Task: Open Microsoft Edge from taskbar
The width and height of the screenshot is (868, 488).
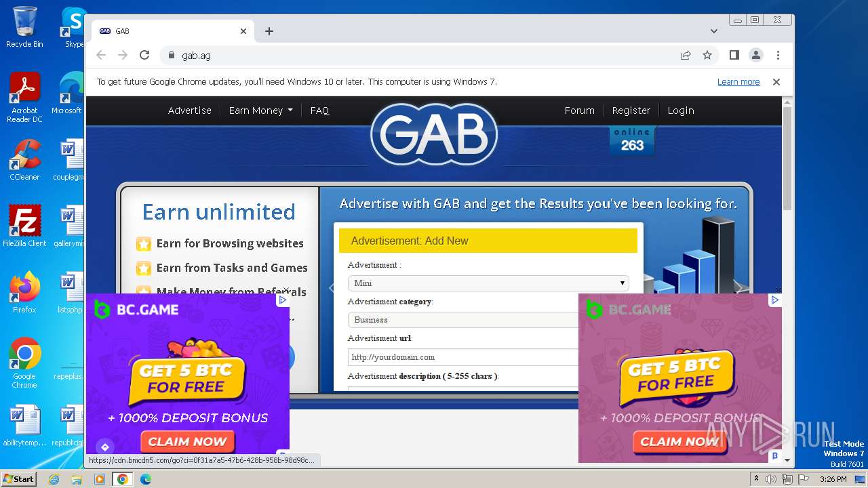Action: coord(145,479)
